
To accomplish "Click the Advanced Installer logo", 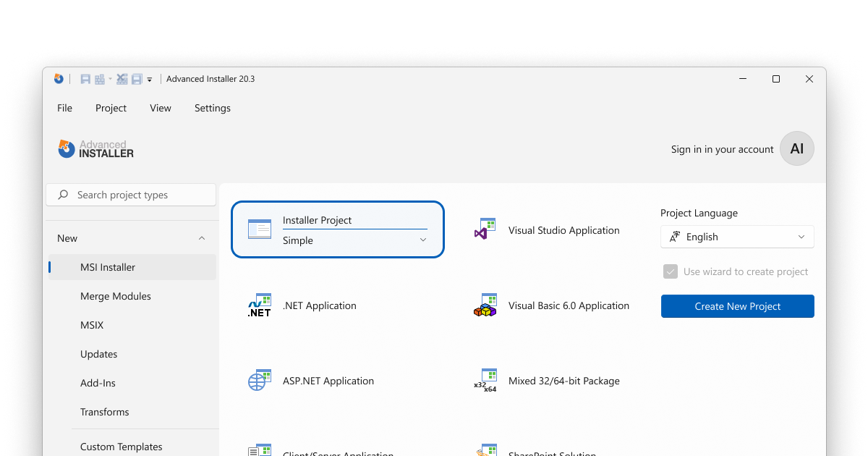I will 96,148.
